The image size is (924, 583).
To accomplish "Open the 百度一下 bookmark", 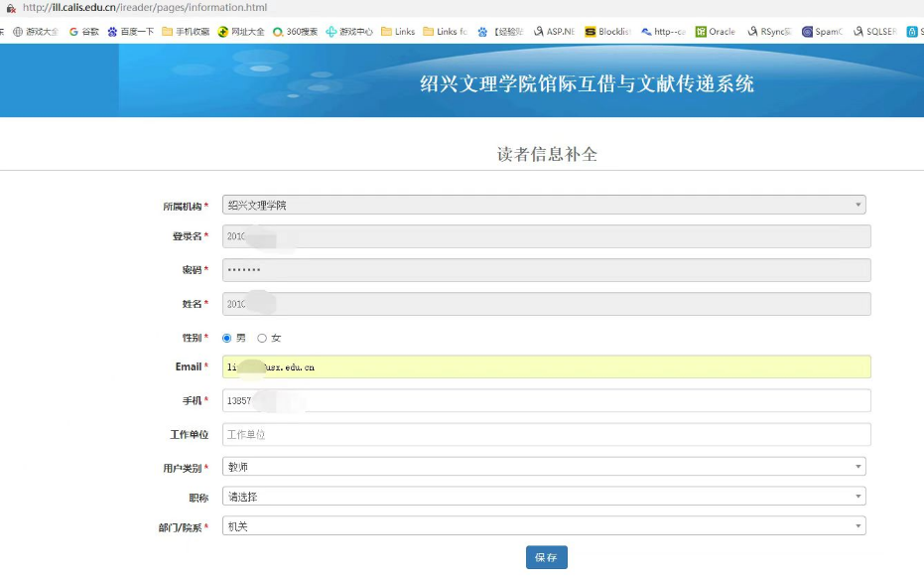I will click(131, 32).
